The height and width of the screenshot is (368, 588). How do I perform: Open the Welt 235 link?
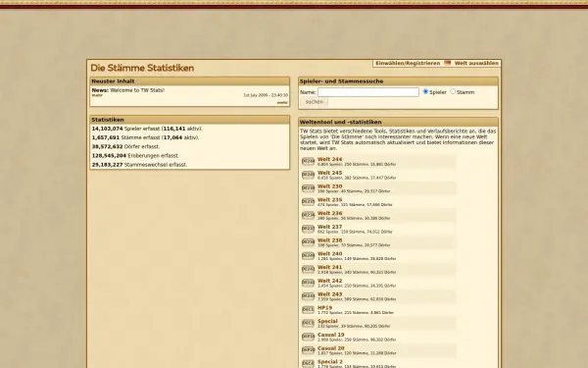coord(329,200)
